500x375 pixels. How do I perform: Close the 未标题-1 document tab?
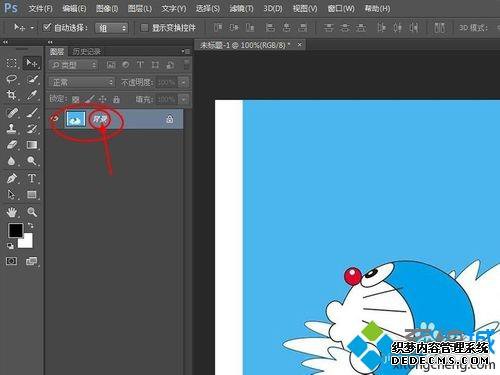point(300,44)
